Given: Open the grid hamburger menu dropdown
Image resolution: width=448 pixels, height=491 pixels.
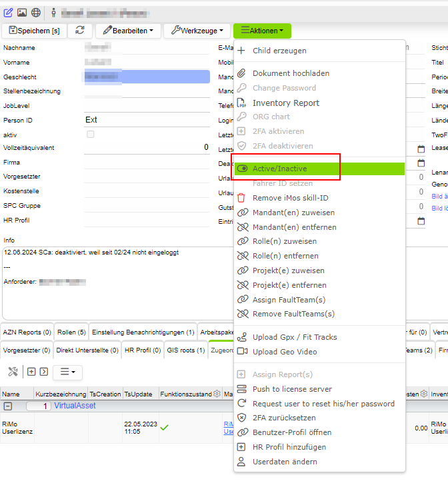Looking at the screenshot, I should (x=68, y=372).
